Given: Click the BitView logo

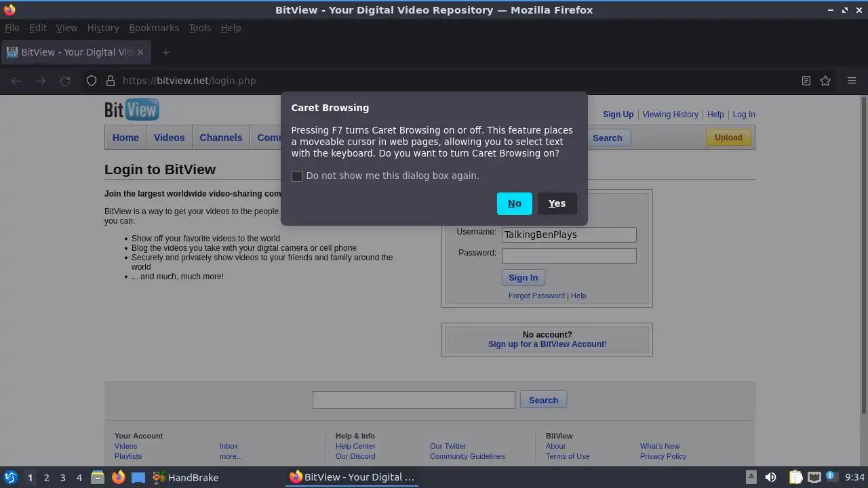Looking at the screenshot, I should 132,109.
